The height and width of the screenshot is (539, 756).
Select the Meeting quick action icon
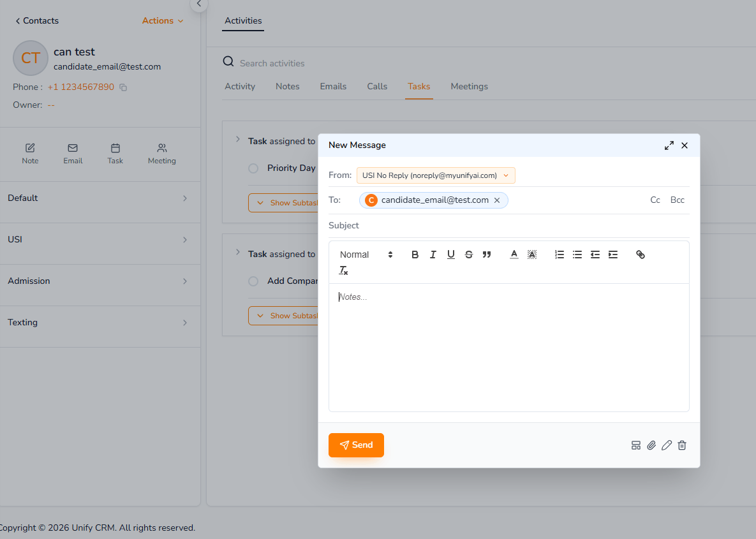[x=161, y=153]
